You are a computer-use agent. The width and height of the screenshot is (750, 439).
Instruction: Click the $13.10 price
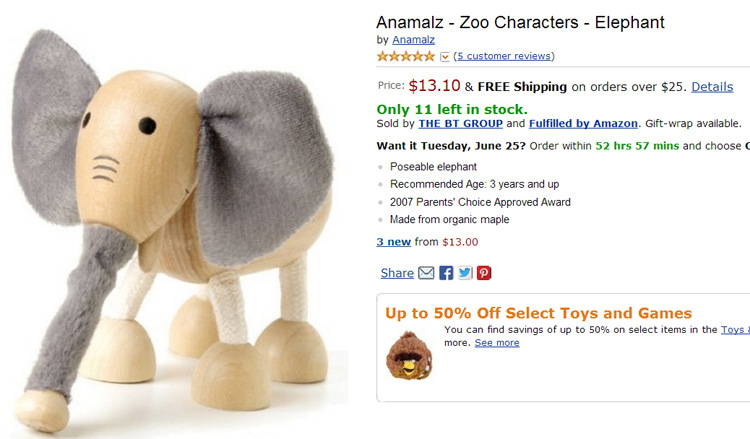pyautogui.click(x=434, y=86)
